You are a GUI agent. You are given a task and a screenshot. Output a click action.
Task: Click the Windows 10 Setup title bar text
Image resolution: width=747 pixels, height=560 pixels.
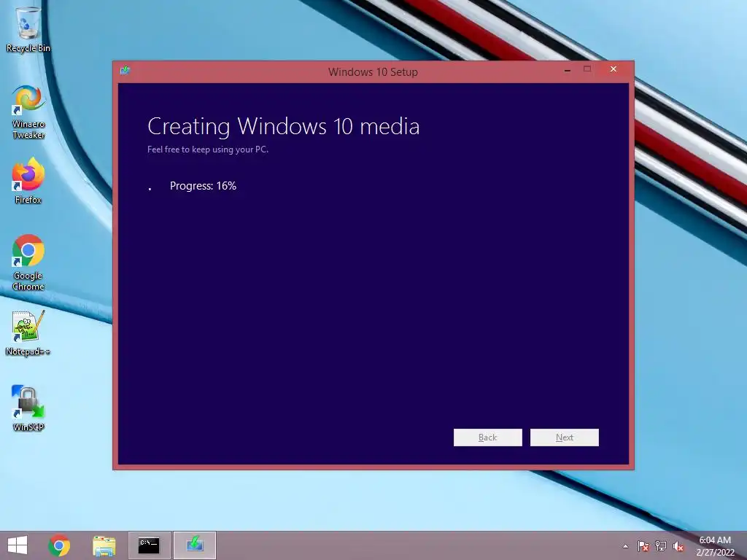[x=373, y=72]
